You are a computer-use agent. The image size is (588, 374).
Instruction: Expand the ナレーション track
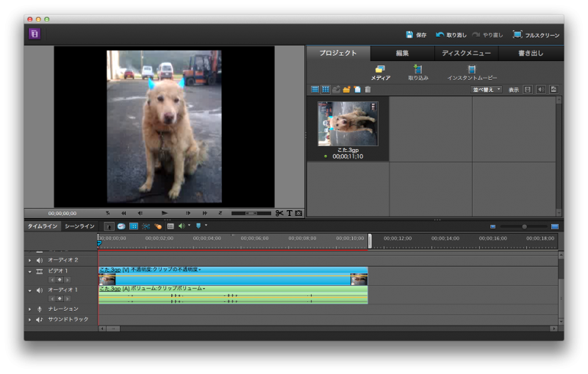click(29, 309)
